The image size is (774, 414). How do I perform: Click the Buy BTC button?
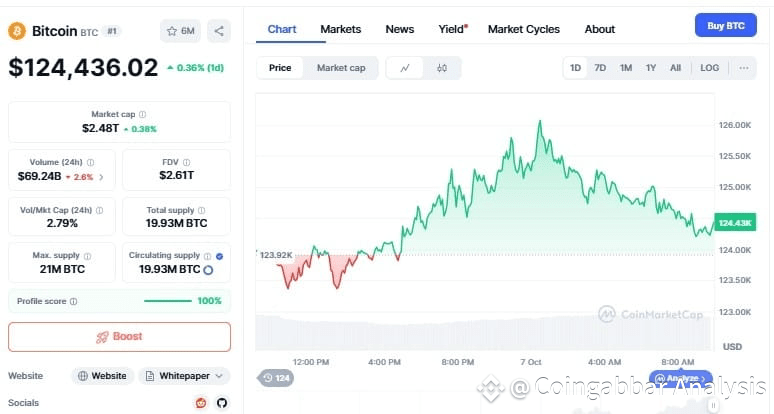coord(725,25)
